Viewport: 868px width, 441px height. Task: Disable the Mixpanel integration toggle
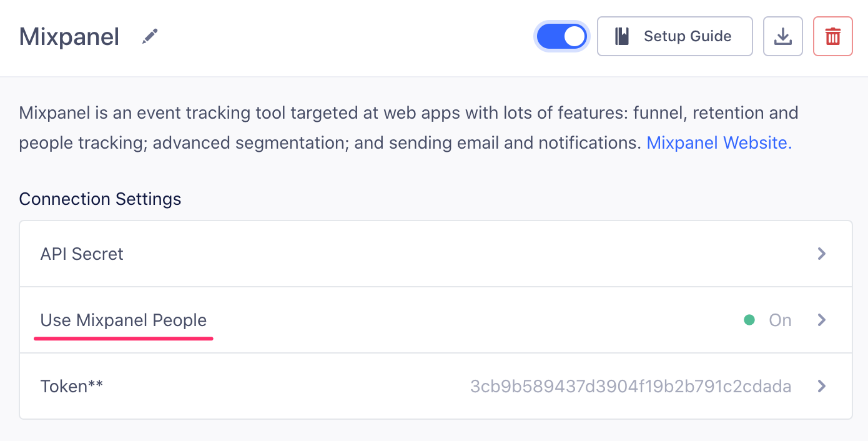tap(561, 36)
